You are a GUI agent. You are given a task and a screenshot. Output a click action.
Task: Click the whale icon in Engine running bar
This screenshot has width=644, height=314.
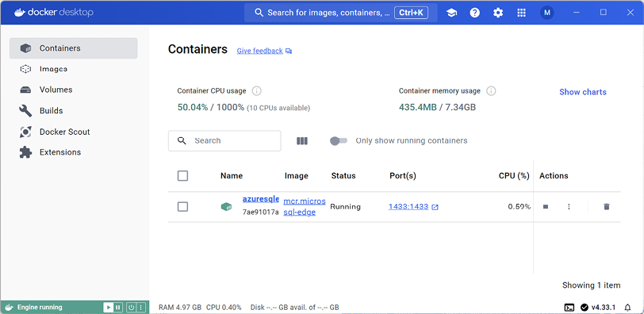9,307
